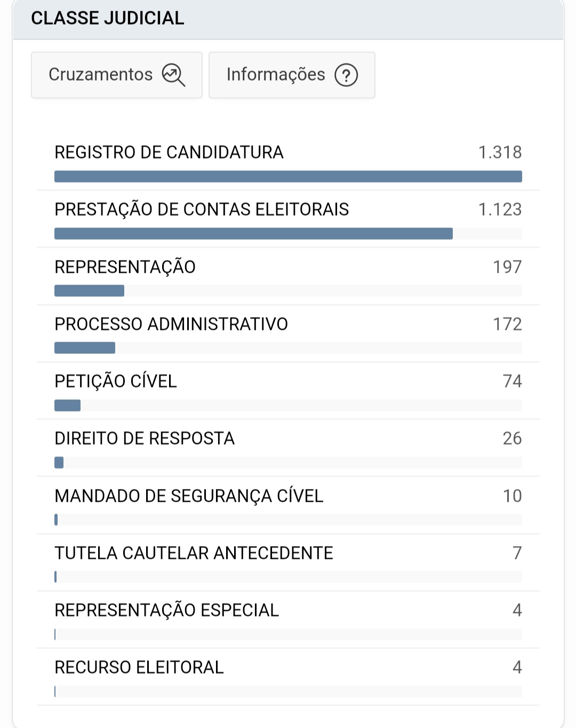Click the PRESTAÇÃO DE CONTAS ELEITORAIS bar
The width and height of the screenshot is (576, 728).
(x=253, y=234)
